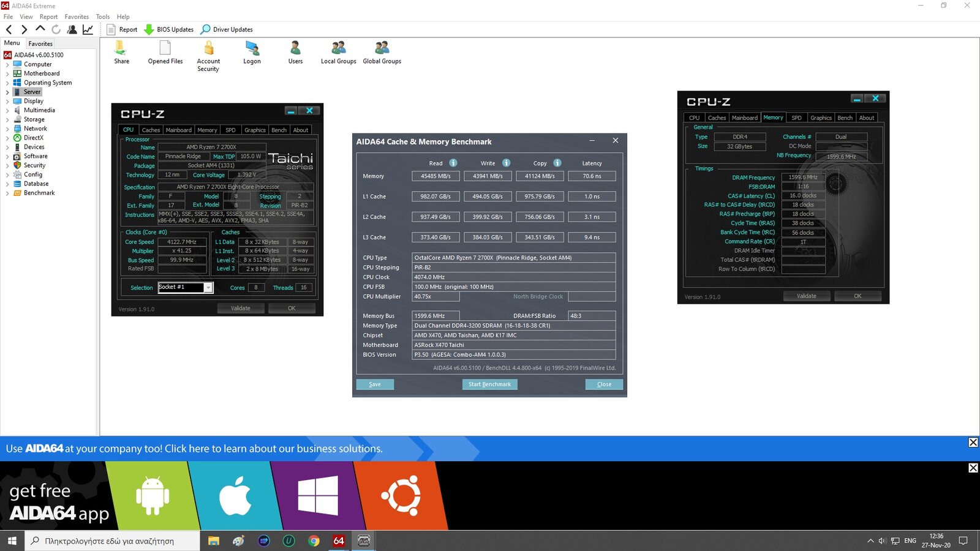Click the Copy info icon in benchmark

click(x=557, y=163)
